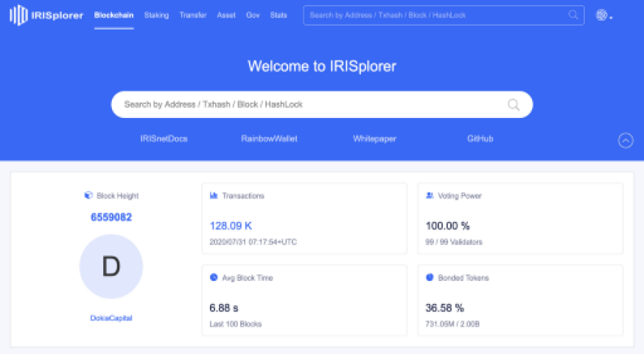Click the Transactions card label
The image size is (644, 354).
243,195
